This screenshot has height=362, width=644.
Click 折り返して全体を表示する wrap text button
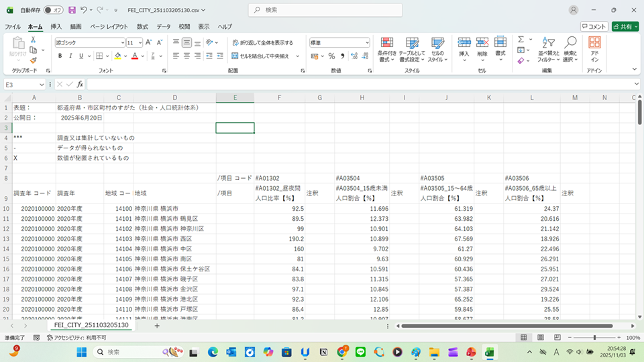(262, 42)
